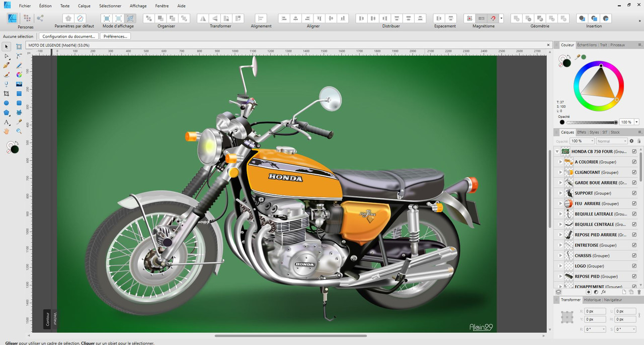Image resolution: width=644 pixels, height=345 pixels.
Task: Select the Artboard tool
Action: coord(19,46)
